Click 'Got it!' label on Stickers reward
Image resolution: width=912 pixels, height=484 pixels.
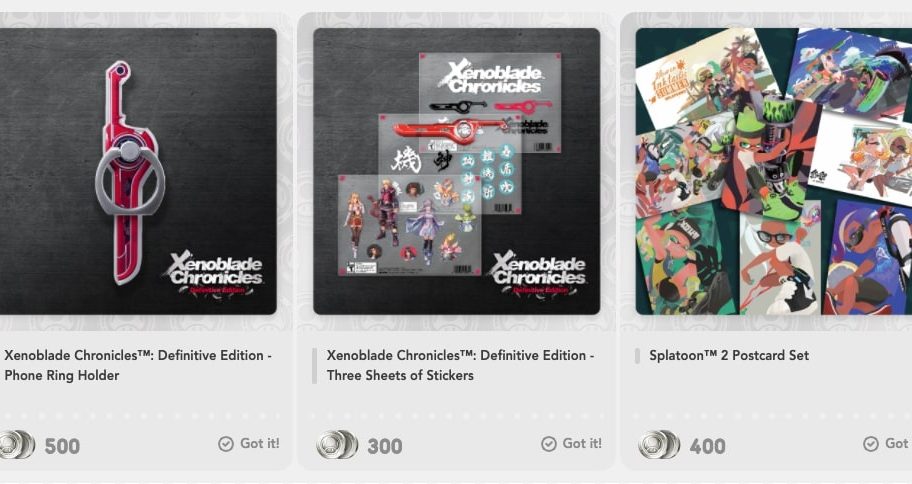582,443
